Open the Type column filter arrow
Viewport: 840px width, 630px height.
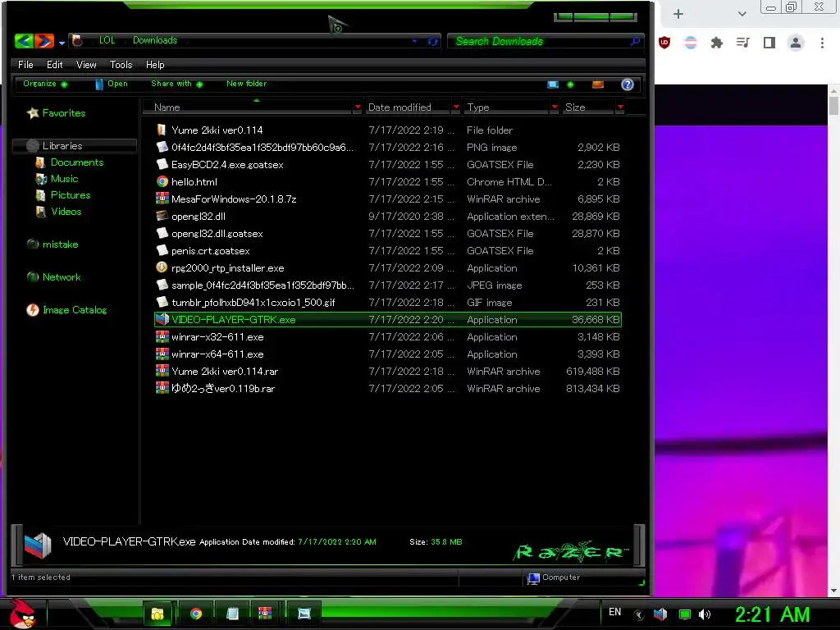pyautogui.click(x=555, y=107)
